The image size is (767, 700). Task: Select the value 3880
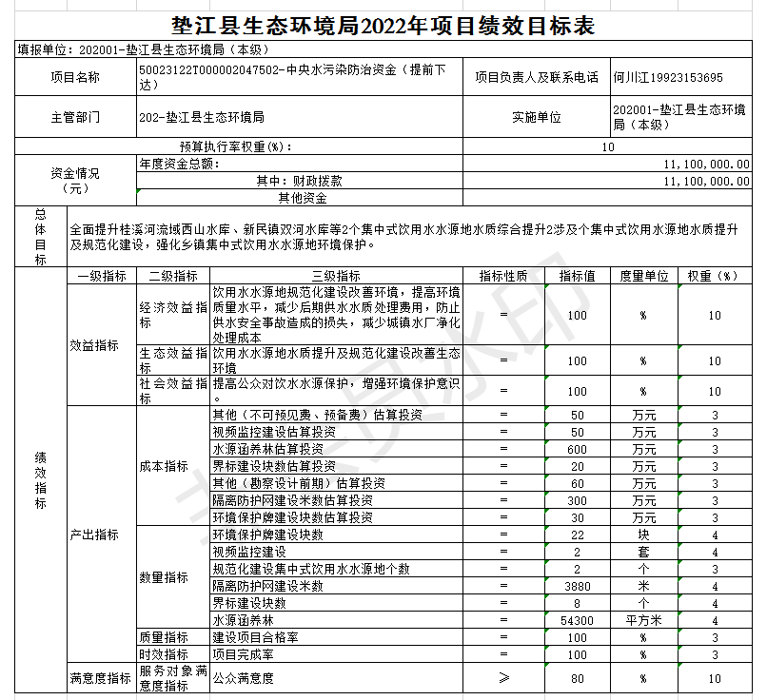[x=578, y=586]
